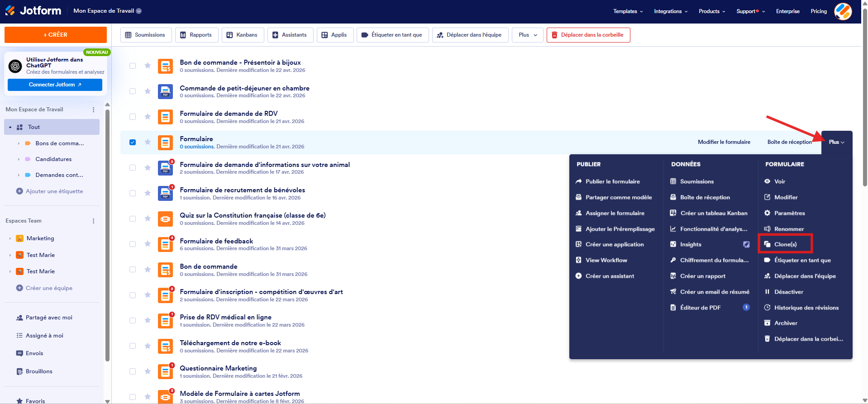Click the orange + CRÉER button
The height and width of the screenshot is (404, 868).
pyautogui.click(x=56, y=35)
